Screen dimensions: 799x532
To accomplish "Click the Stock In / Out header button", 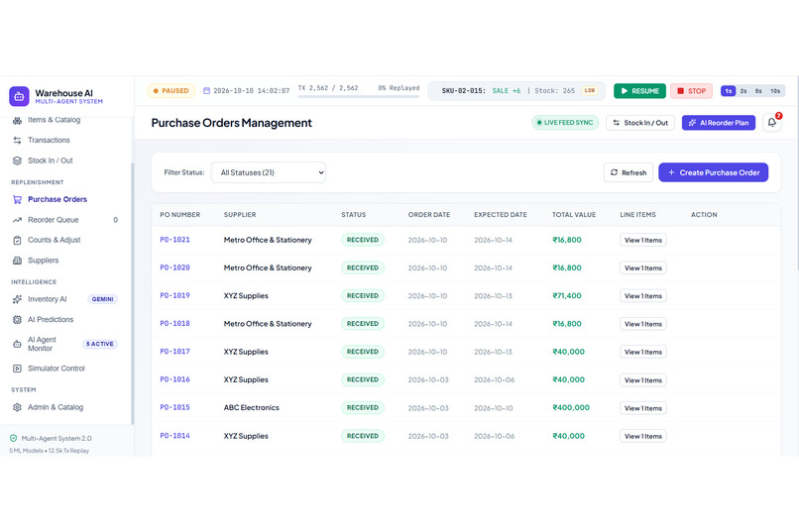I will [640, 123].
